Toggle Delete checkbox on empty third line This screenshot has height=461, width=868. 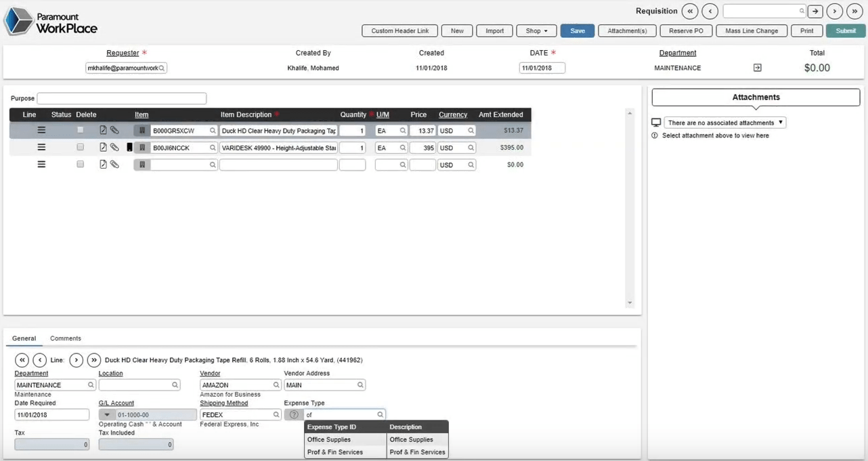click(81, 164)
